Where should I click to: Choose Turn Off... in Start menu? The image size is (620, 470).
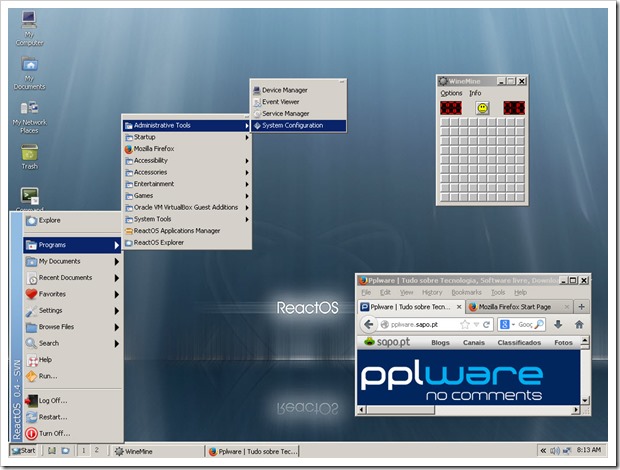[x=73, y=434]
